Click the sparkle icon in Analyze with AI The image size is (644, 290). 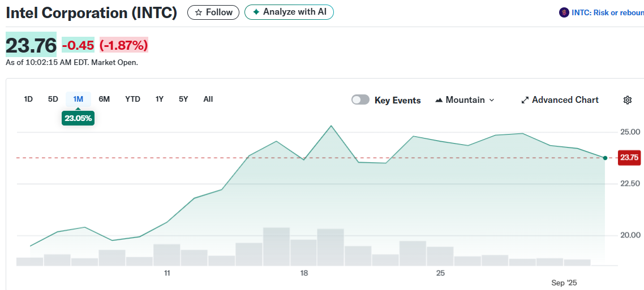[x=256, y=12]
